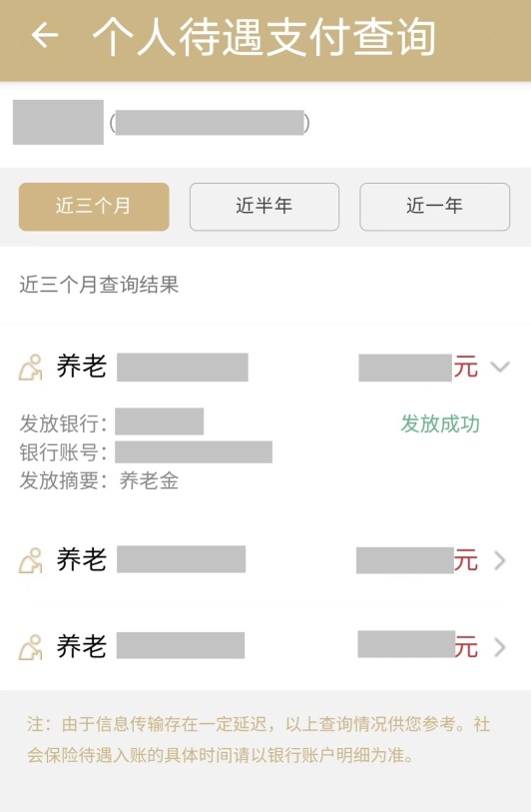
Task: Collapse the first 养老 record chevron
Action: pyautogui.click(x=500, y=367)
